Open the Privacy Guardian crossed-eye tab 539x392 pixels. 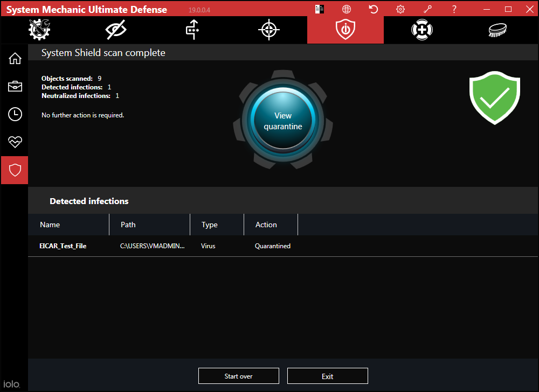point(116,30)
